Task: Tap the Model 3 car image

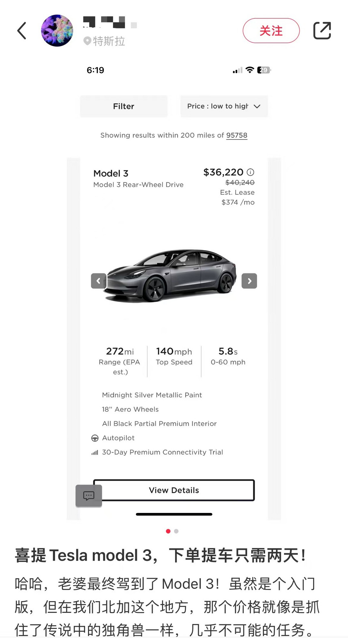Action: [171, 275]
